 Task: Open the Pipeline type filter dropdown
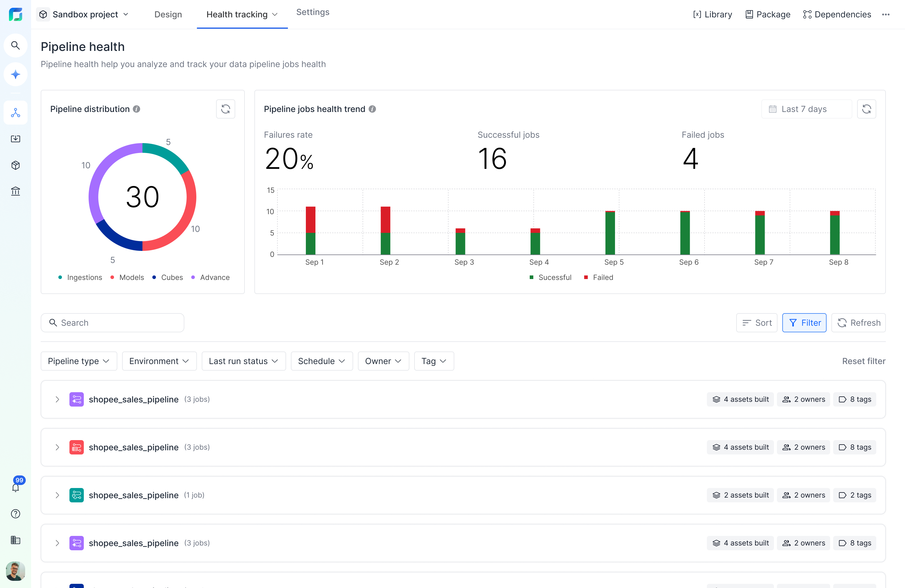(79, 361)
